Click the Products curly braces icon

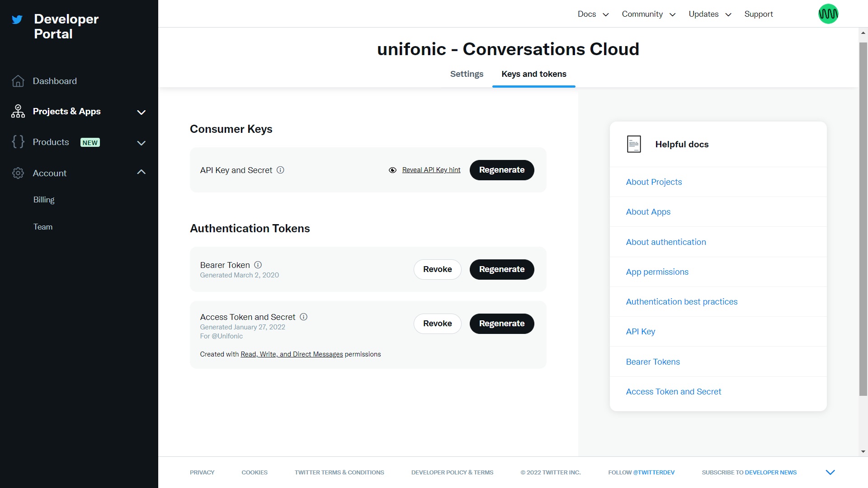coord(18,142)
